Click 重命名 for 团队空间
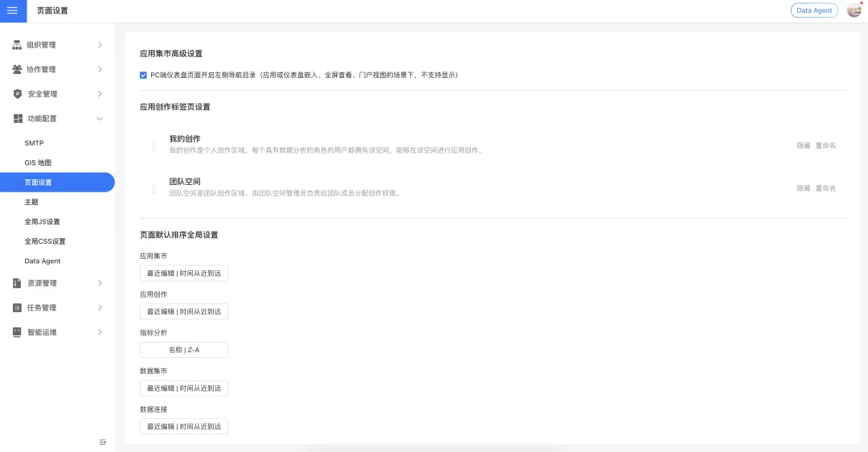Image resolution: width=868 pixels, height=452 pixels. 825,188
